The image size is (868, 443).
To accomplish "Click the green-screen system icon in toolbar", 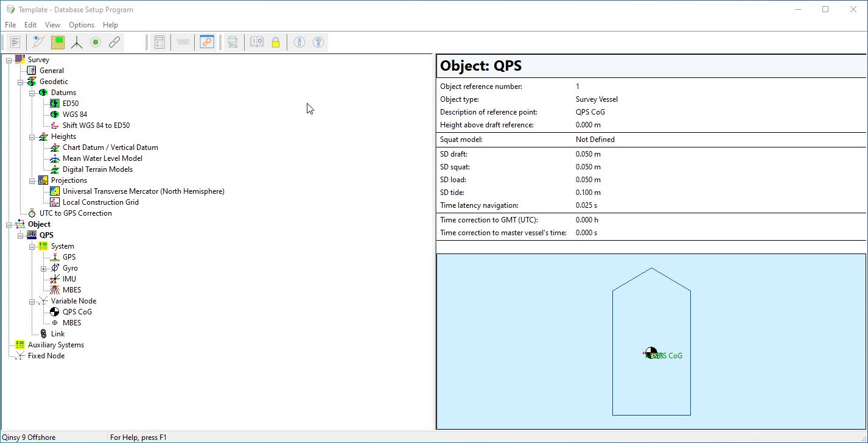I will click(58, 42).
